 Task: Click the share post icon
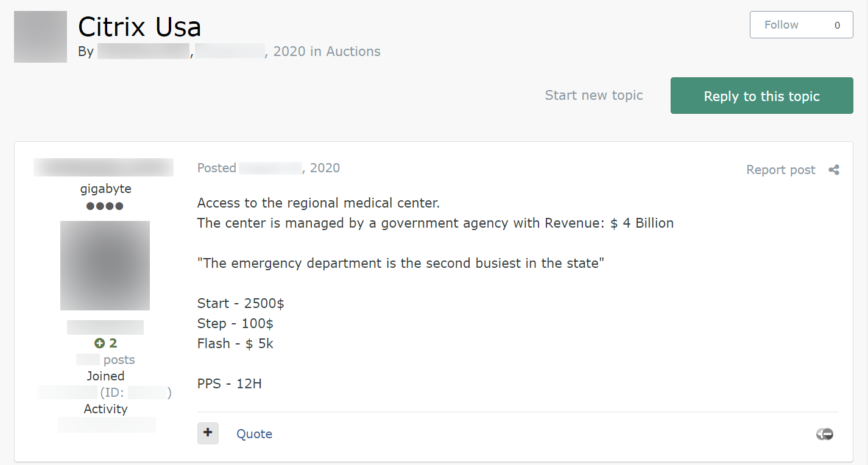[834, 170]
